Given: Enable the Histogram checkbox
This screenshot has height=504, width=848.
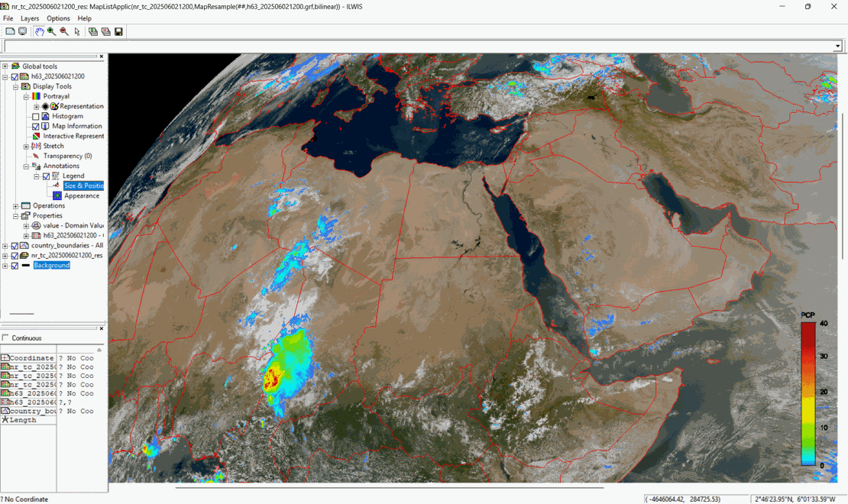Looking at the screenshot, I should pos(36,116).
